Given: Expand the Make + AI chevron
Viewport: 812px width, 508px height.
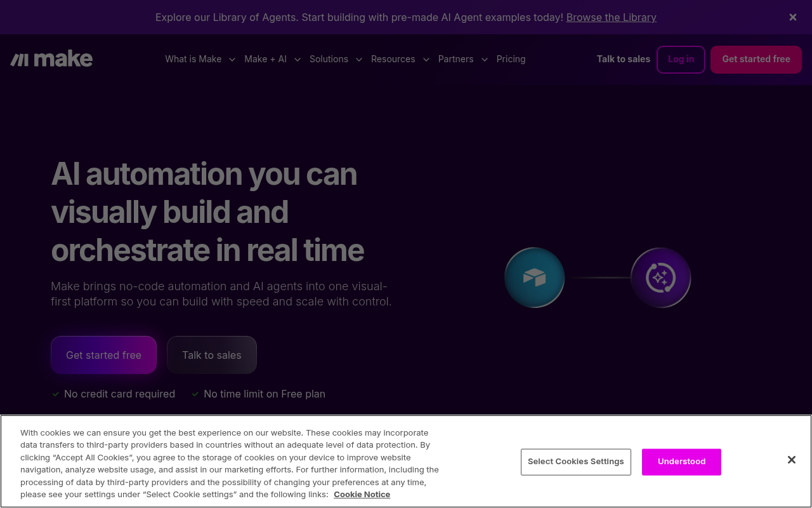Looking at the screenshot, I should 297,60.
